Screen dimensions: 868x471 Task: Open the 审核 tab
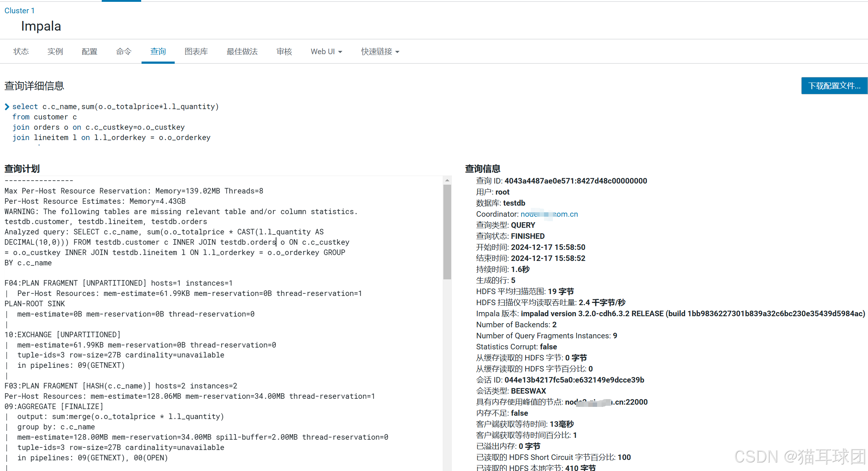(284, 52)
